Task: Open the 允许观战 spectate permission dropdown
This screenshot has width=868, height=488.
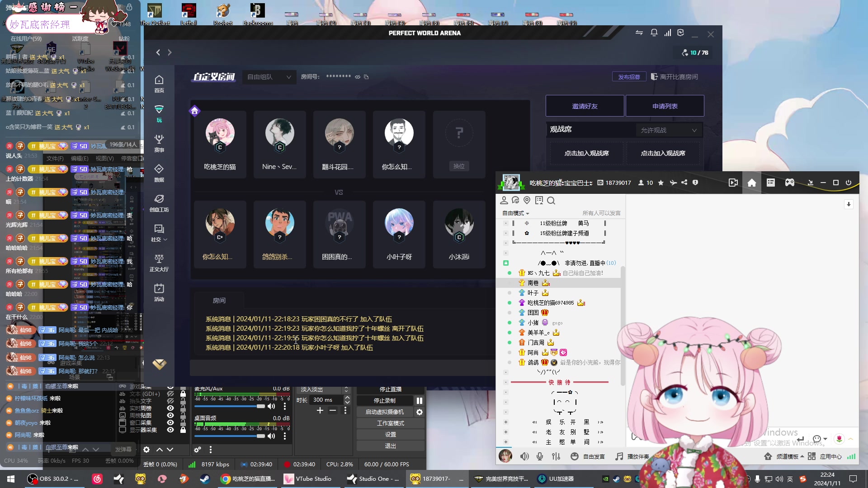Action: click(x=669, y=130)
